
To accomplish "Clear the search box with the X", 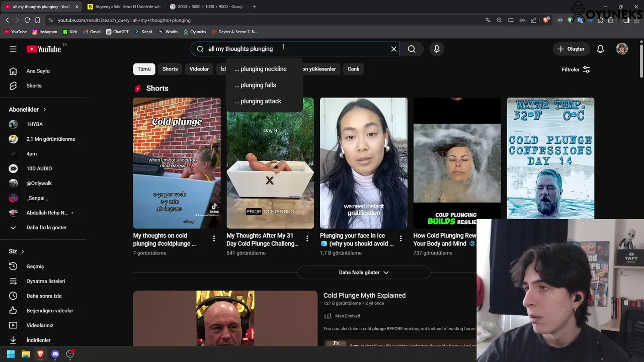I will coord(394,49).
